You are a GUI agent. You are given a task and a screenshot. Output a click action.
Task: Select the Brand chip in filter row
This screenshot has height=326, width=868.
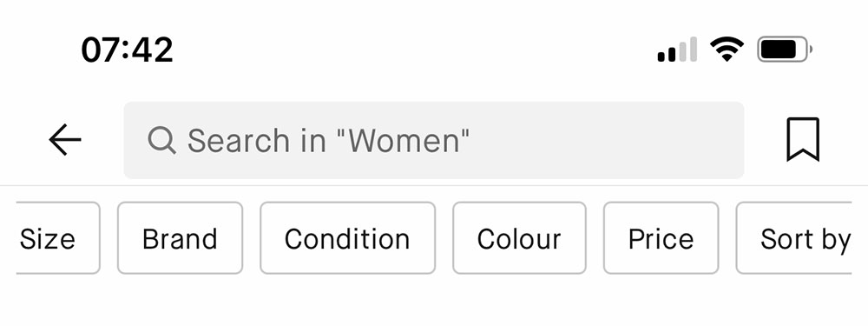click(180, 238)
